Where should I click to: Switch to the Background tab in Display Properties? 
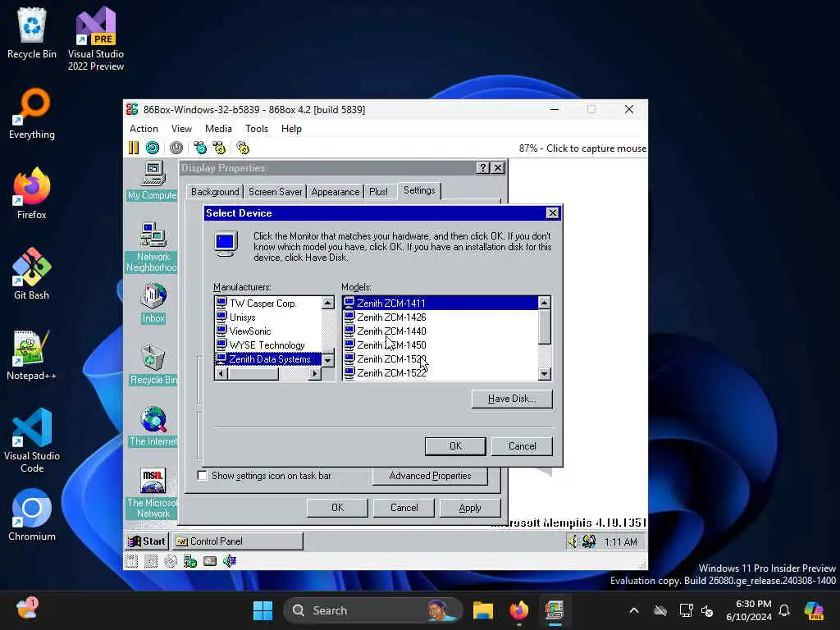(215, 192)
